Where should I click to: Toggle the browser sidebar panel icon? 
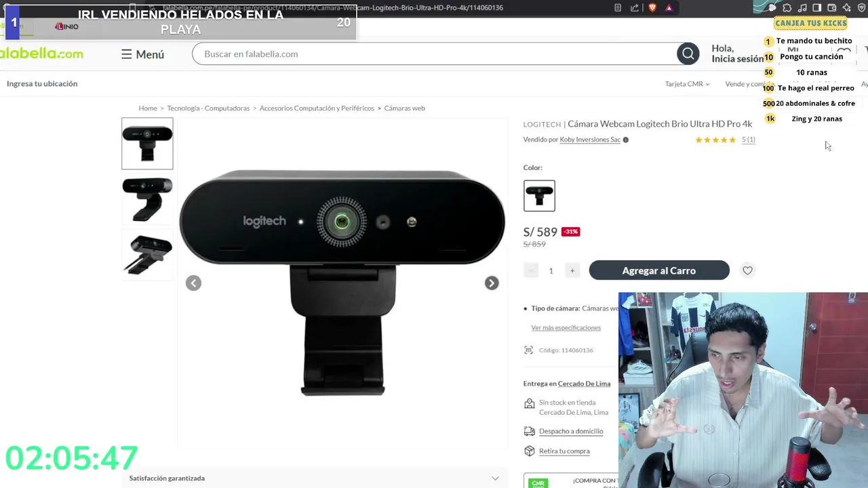pyautogui.click(x=817, y=7)
